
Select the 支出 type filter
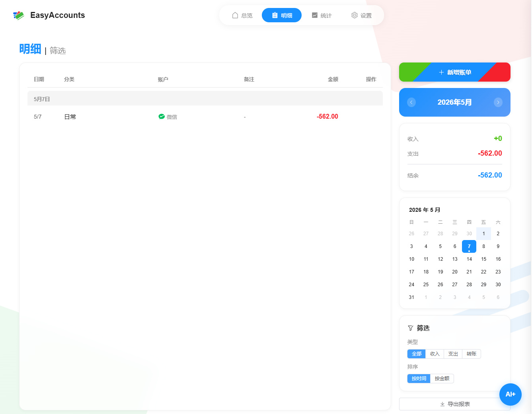tap(453, 354)
